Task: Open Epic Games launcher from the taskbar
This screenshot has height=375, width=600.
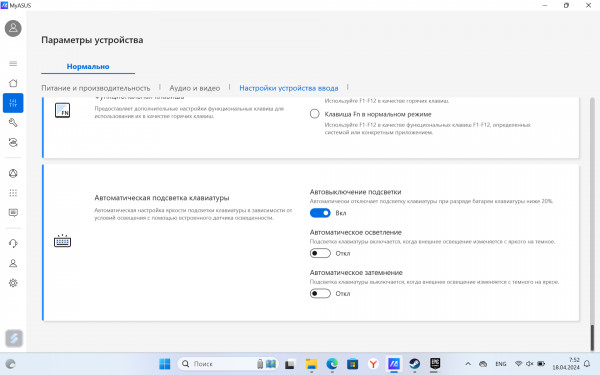Action: pyautogui.click(x=435, y=364)
